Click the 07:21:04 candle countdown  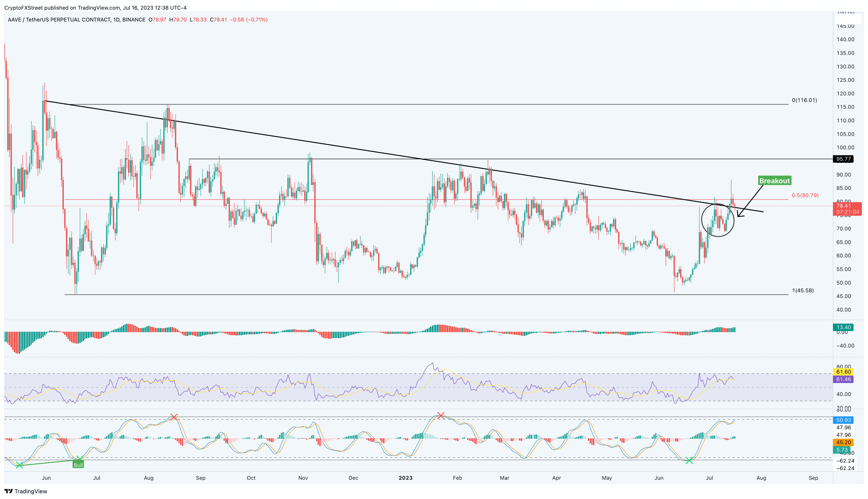tap(847, 212)
